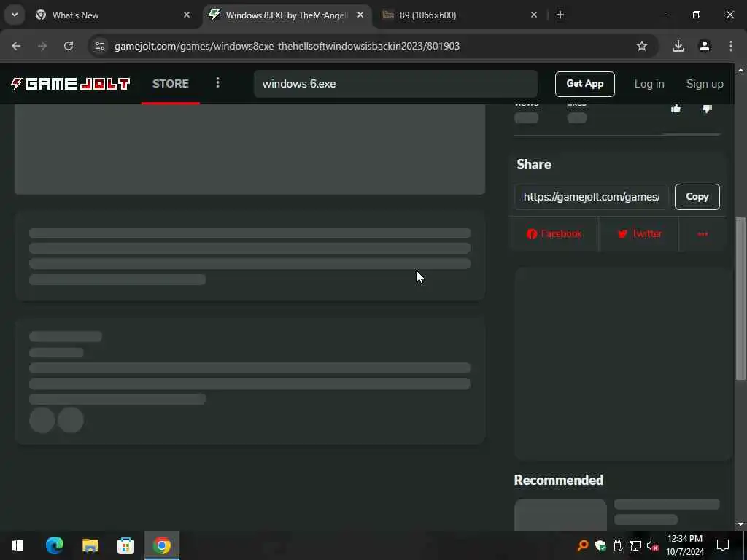
Task: Click the page vertical scrollbar thumb
Action: tap(740, 298)
